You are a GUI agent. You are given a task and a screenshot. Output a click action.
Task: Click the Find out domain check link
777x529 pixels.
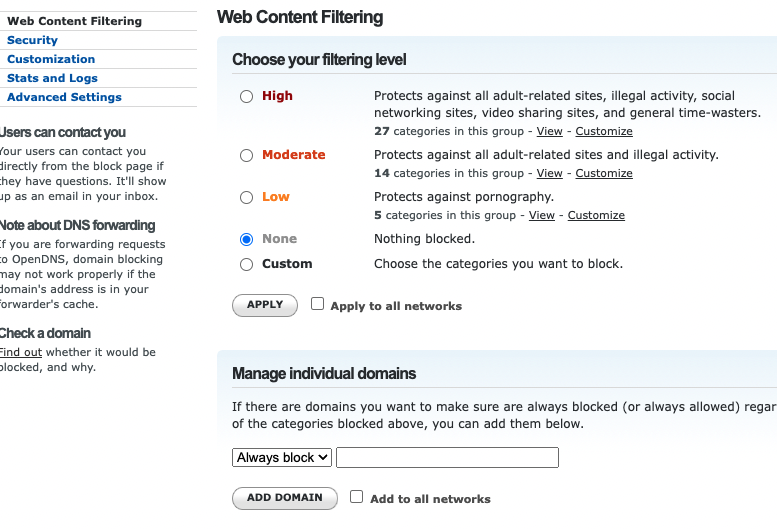point(20,352)
